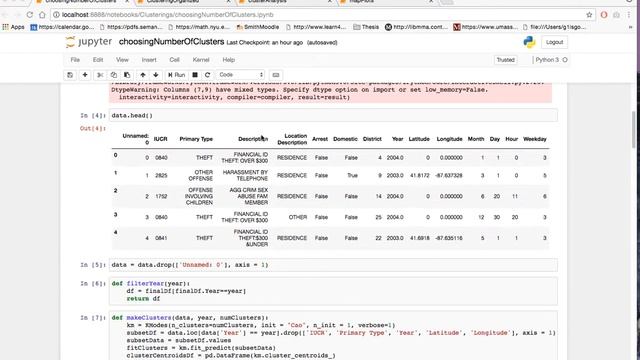Click the Longitude column header
The height and width of the screenshot is (360, 640).
pyautogui.click(x=449, y=139)
